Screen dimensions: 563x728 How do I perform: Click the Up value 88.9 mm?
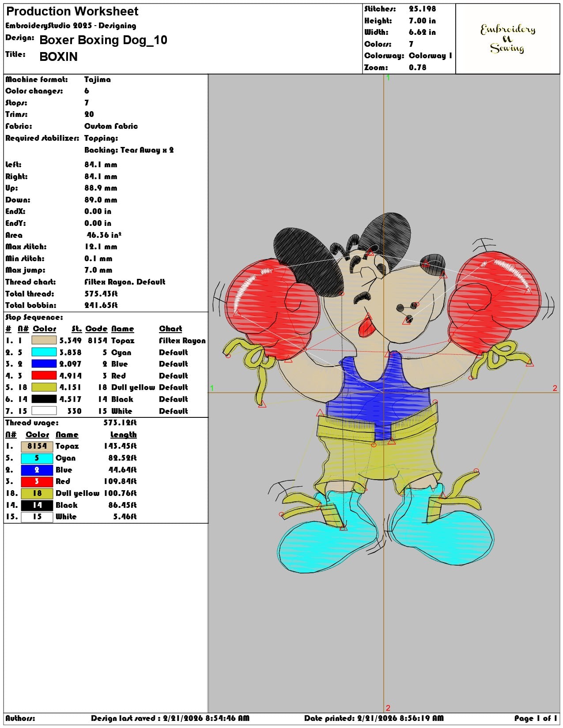(x=101, y=188)
